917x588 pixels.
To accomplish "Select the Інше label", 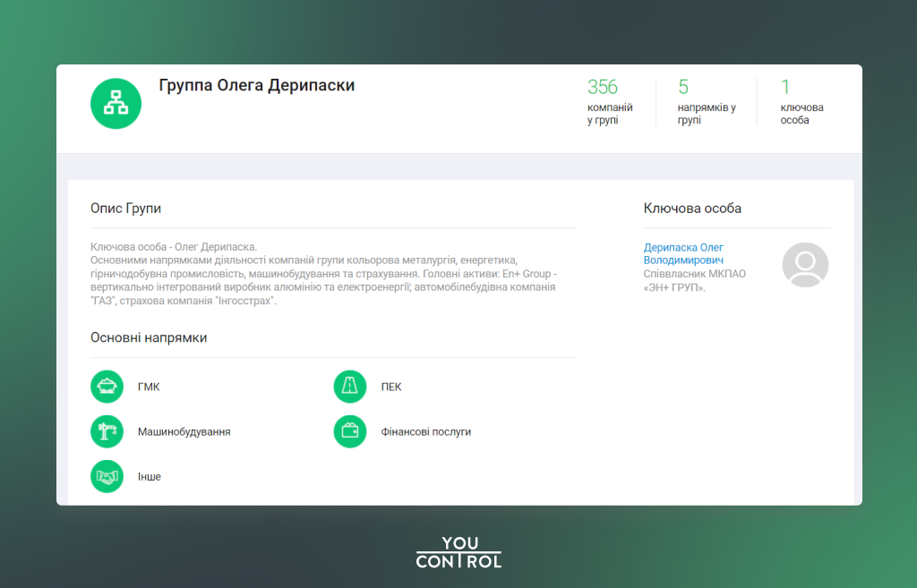I will (150, 477).
